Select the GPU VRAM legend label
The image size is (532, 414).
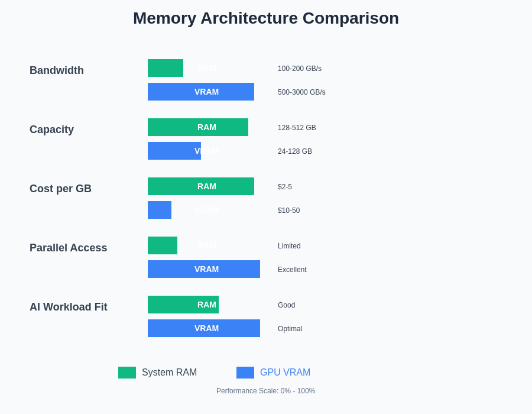tap(285, 373)
